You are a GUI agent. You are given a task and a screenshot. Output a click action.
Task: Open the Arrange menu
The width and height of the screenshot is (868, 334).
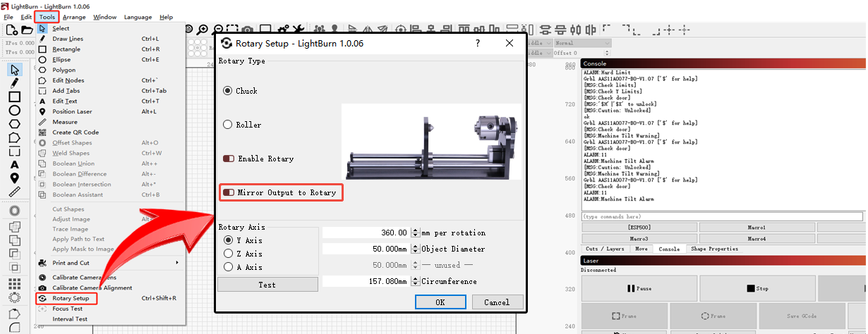[73, 17]
